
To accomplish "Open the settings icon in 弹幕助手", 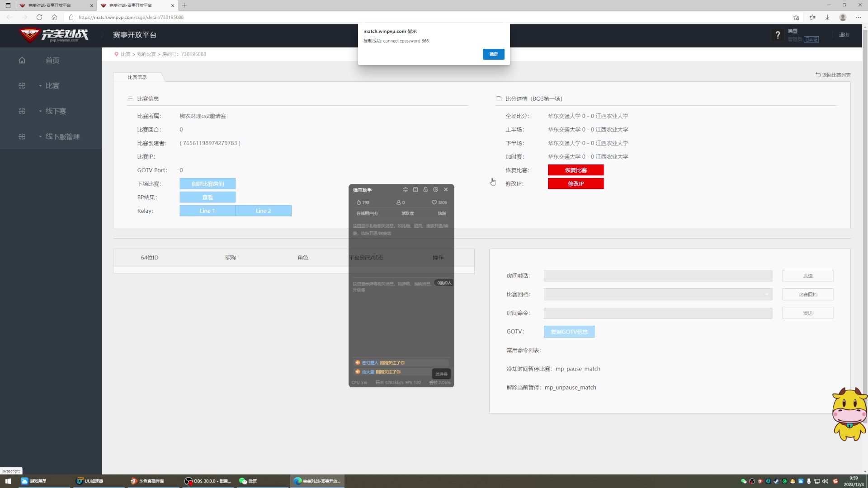I will 436,190.
